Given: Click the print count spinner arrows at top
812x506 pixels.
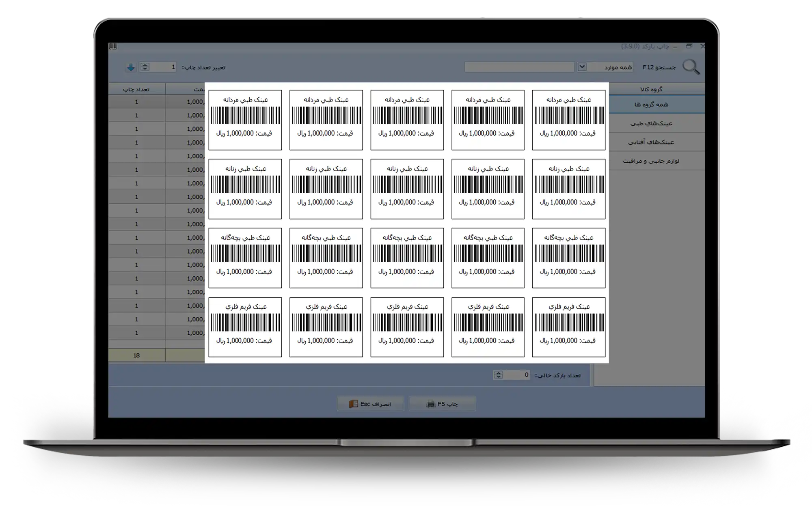Looking at the screenshot, I should [x=145, y=67].
